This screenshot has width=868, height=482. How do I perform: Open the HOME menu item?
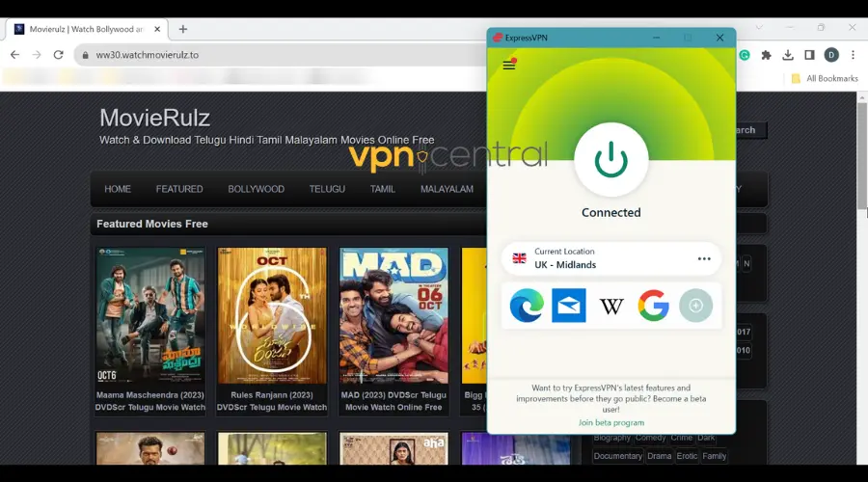click(118, 189)
